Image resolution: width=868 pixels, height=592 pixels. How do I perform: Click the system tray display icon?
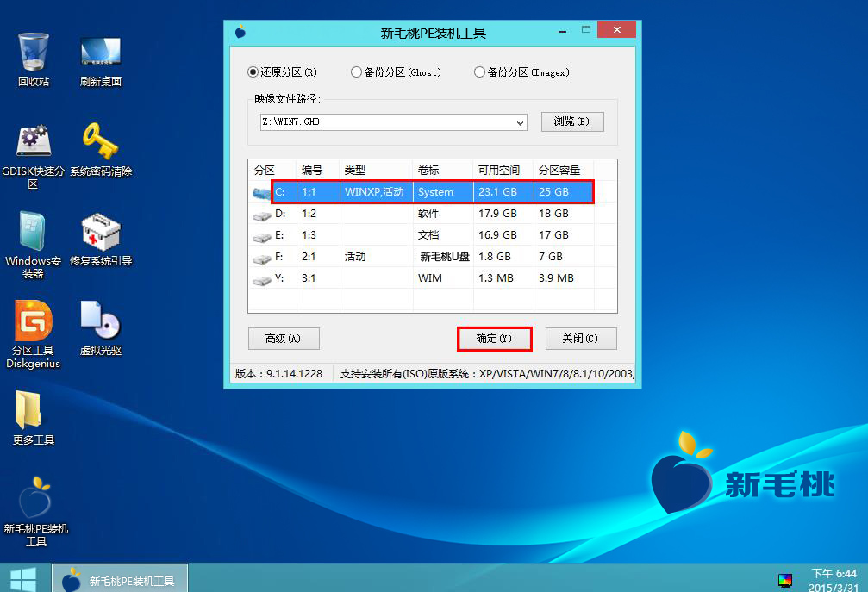(784, 580)
